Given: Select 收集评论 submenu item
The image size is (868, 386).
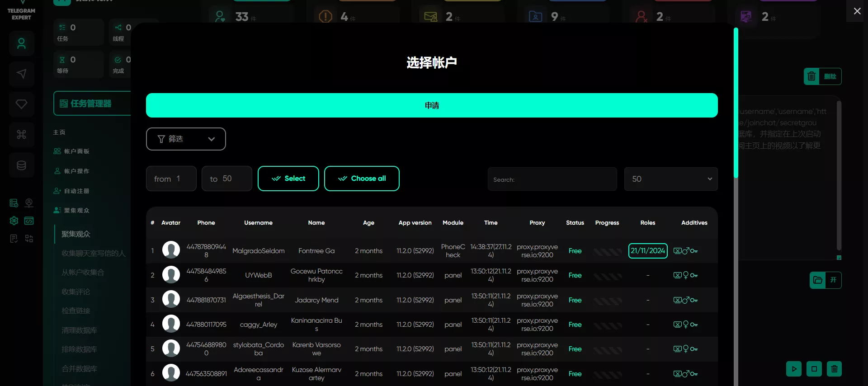Looking at the screenshot, I should click(x=76, y=292).
